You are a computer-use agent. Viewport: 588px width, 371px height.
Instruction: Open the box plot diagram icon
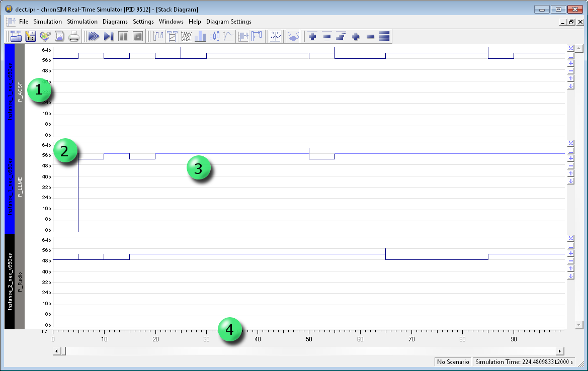point(214,36)
